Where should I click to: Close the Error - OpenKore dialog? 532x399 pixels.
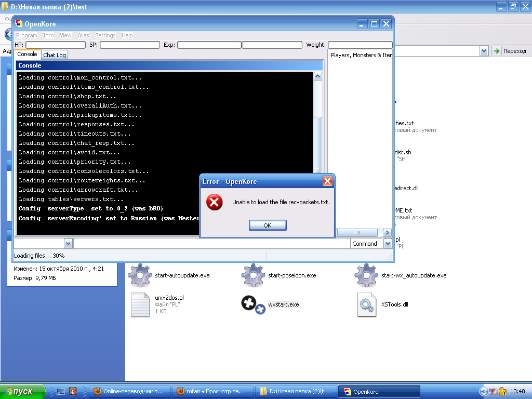click(x=327, y=181)
